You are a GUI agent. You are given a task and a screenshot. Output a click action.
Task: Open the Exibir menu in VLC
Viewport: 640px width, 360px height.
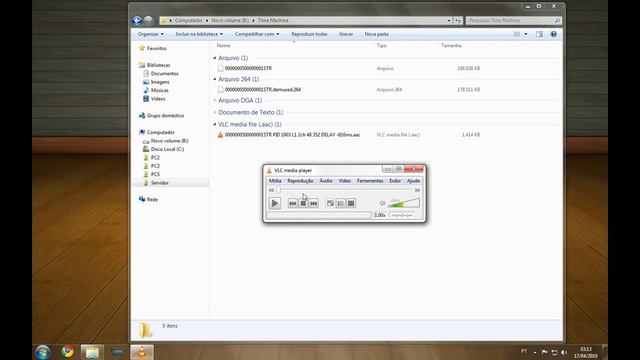pos(395,181)
